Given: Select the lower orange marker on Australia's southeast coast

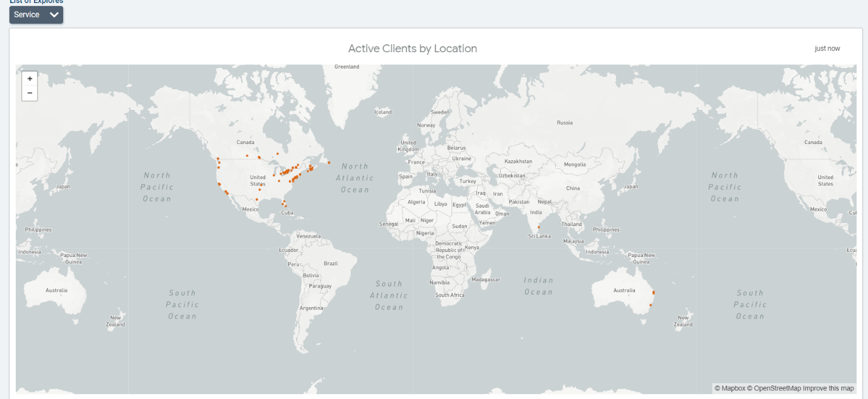Looking at the screenshot, I should (650, 305).
